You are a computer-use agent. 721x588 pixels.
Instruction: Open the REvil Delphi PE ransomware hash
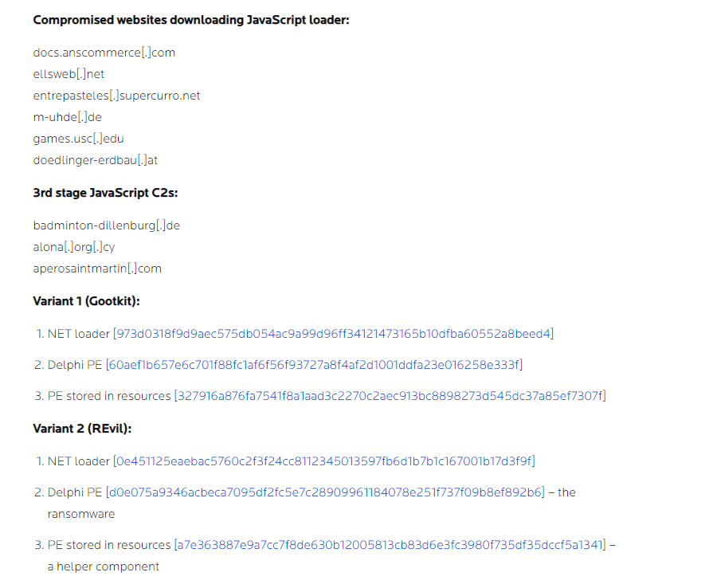(x=325, y=492)
